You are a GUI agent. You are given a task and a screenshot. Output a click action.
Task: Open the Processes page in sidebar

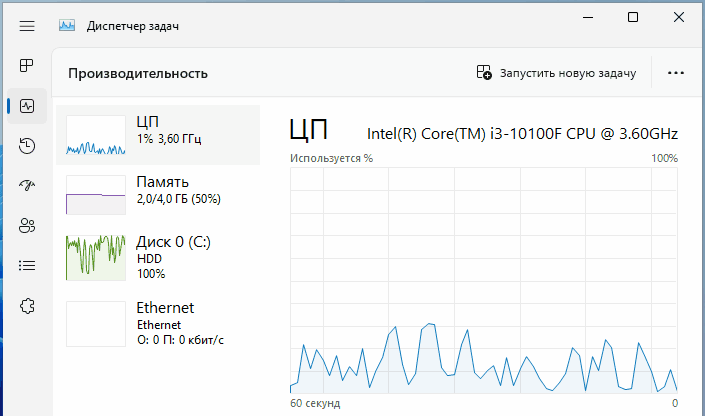(x=27, y=66)
